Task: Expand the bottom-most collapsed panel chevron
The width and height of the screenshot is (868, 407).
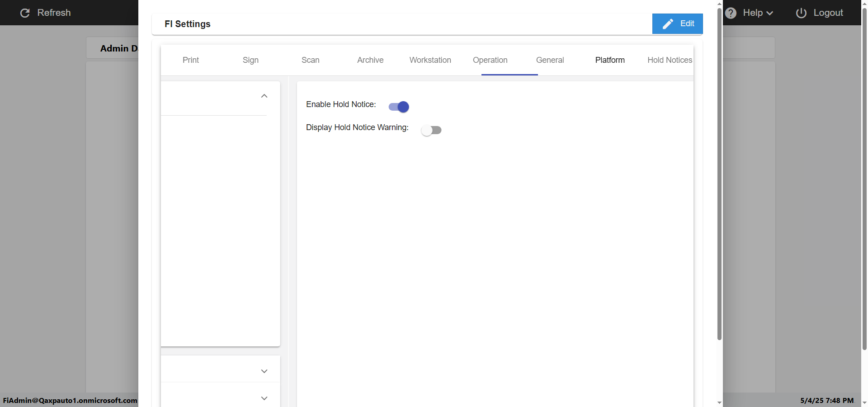Action: pos(264,398)
